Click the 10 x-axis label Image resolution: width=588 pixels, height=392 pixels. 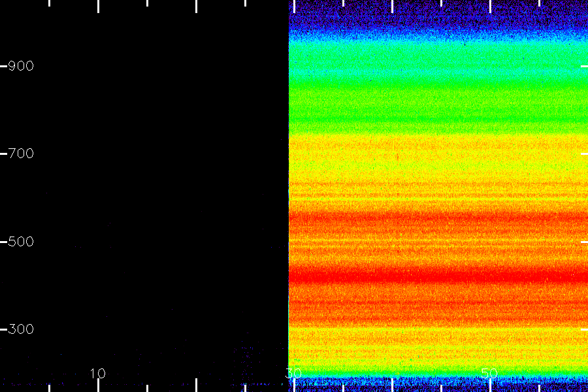(98, 373)
